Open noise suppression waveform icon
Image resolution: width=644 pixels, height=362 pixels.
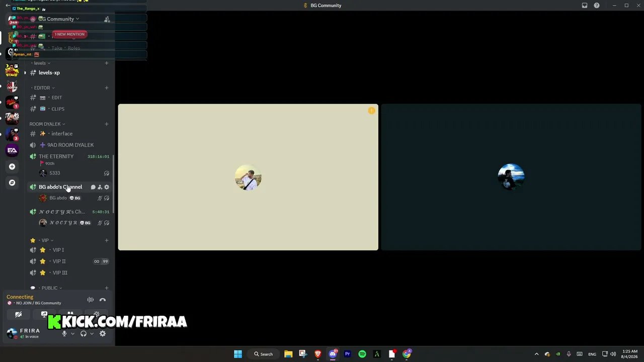click(91, 300)
